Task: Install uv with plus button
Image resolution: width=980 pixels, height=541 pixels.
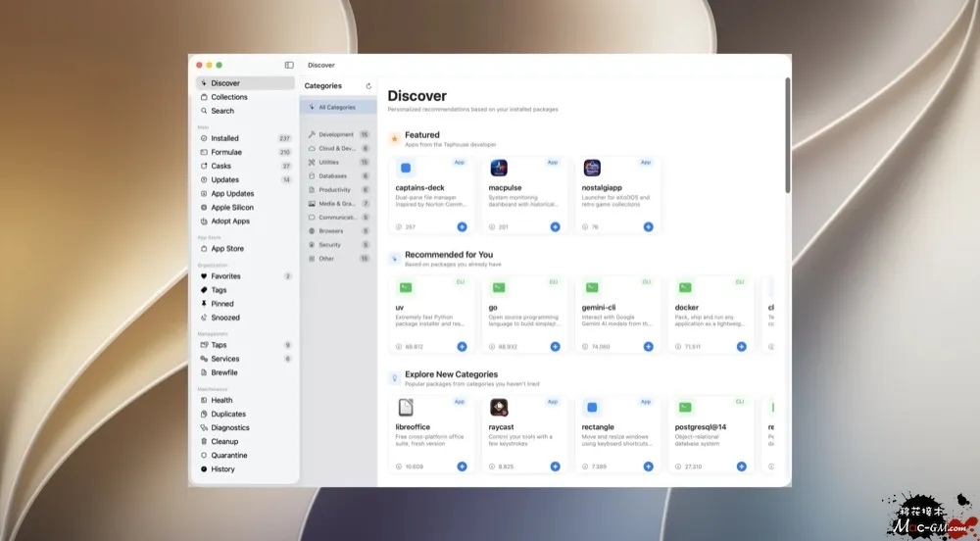Action: pyautogui.click(x=462, y=347)
